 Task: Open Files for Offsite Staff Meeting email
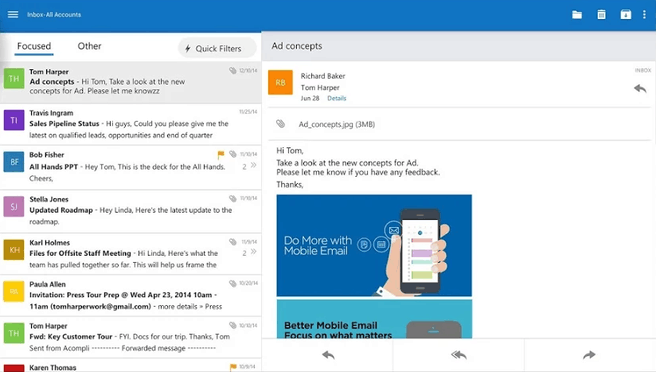[131, 254]
